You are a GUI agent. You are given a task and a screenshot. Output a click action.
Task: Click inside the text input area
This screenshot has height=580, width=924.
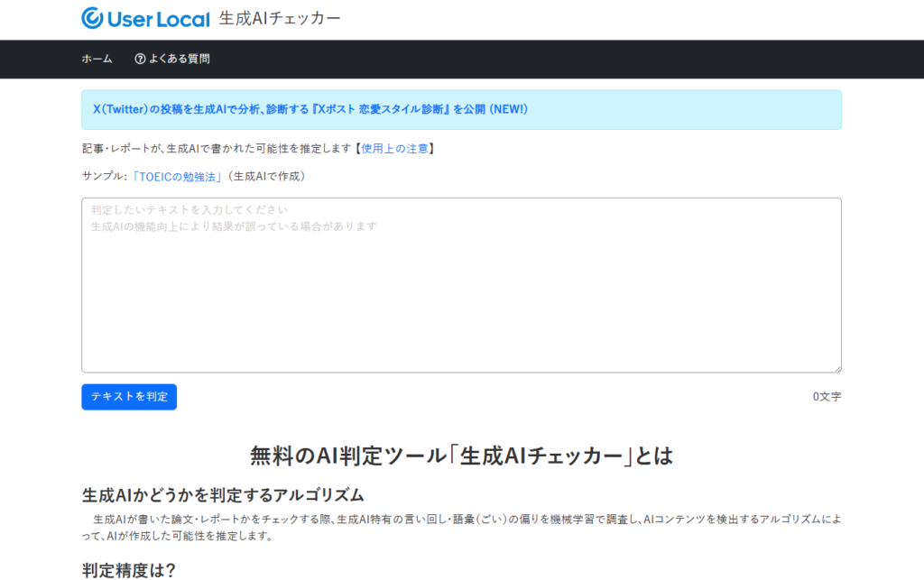click(461, 284)
